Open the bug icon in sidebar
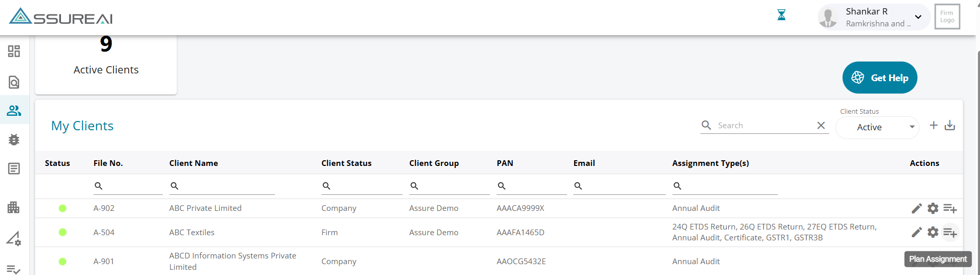 point(14,140)
